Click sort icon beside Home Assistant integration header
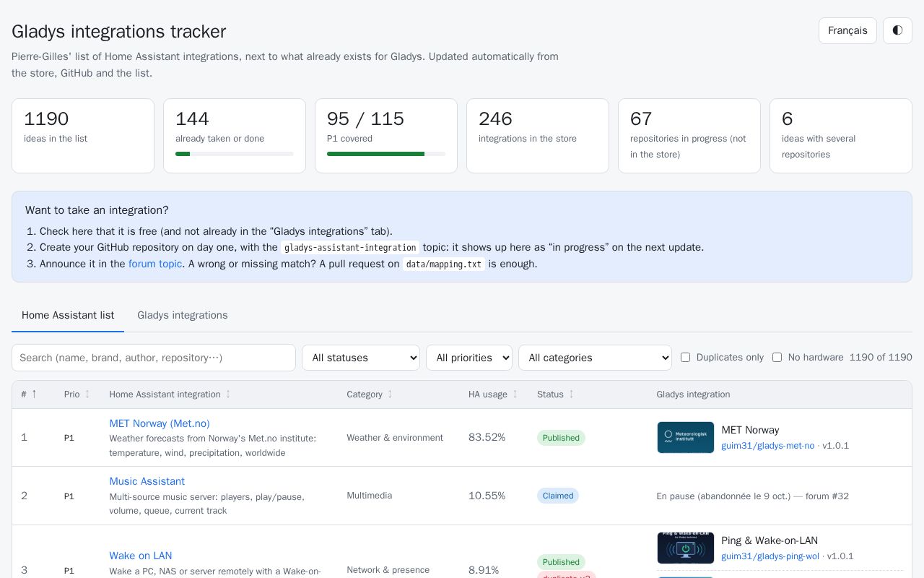 click(228, 394)
